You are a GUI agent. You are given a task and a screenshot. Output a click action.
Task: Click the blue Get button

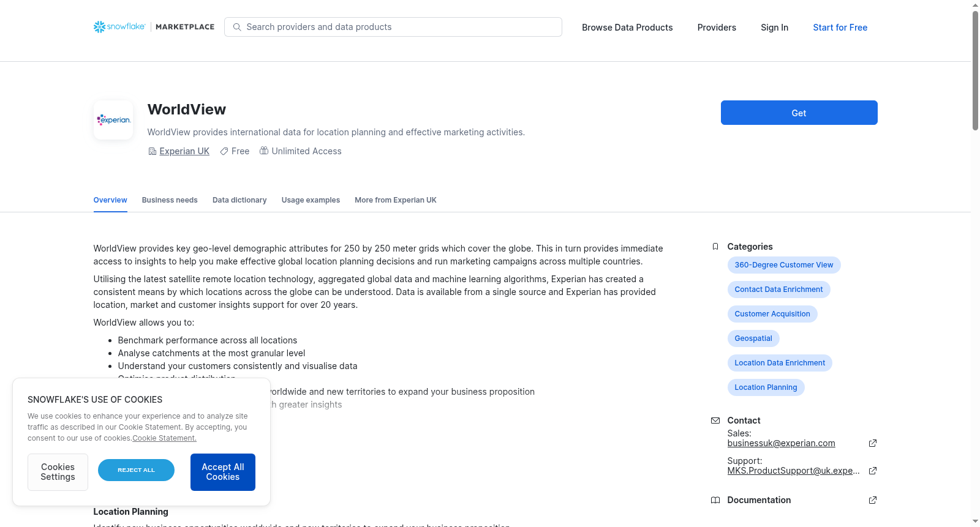(799, 113)
